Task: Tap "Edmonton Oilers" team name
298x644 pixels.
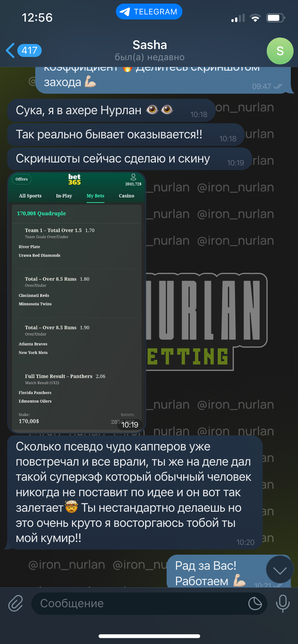Action: (35, 401)
